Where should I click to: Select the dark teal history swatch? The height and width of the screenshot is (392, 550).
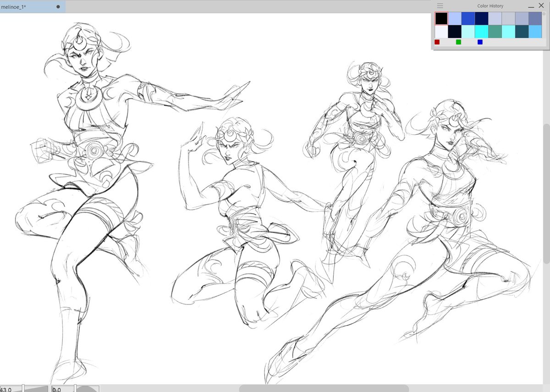(x=522, y=32)
